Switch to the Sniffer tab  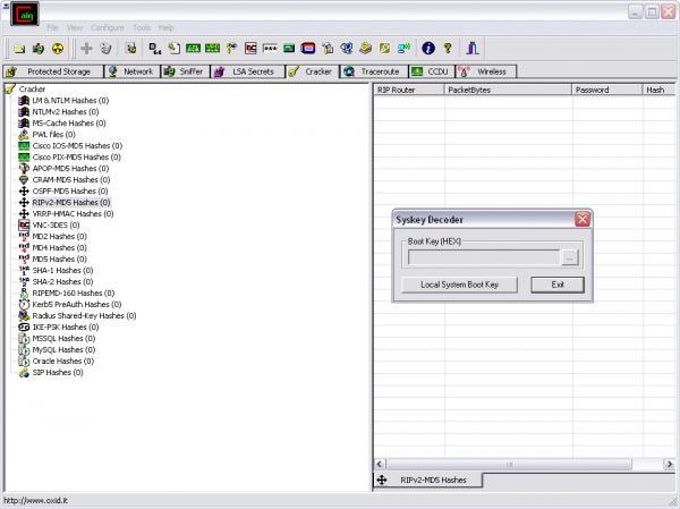point(185,72)
